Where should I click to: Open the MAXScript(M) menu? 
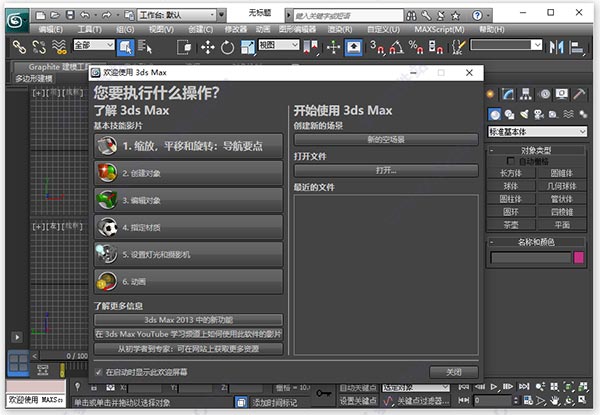(439, 29)
